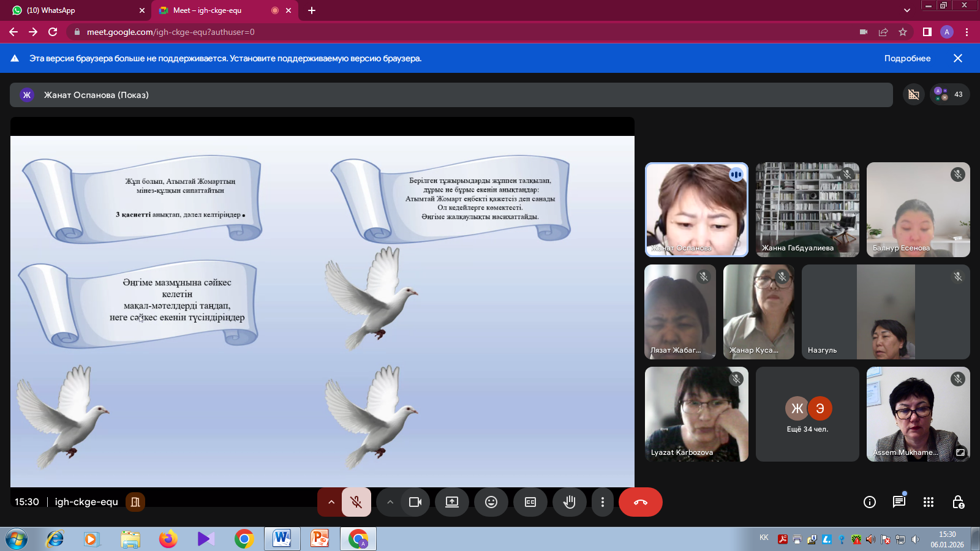This screenshot has height=551, width=980.
Task: Toggle the camera on or off
Action: click(415, 502)
